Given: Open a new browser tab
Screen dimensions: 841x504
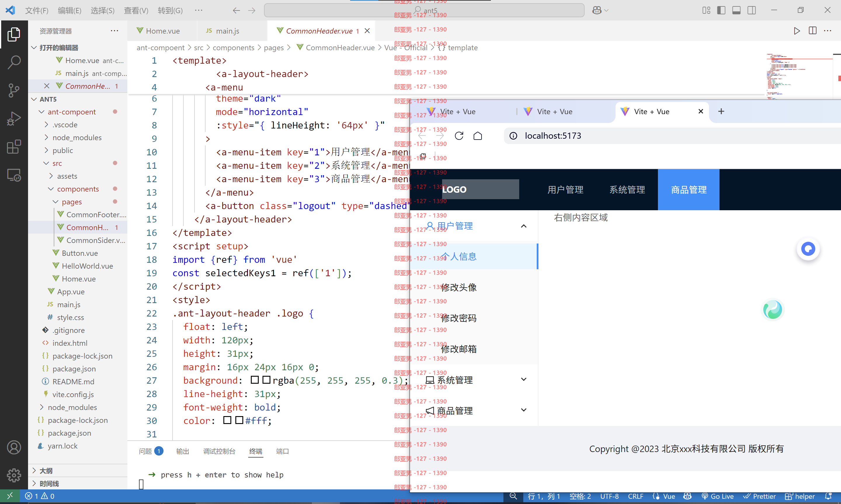Looking at the screenshot, I should (x=722, y=111).
